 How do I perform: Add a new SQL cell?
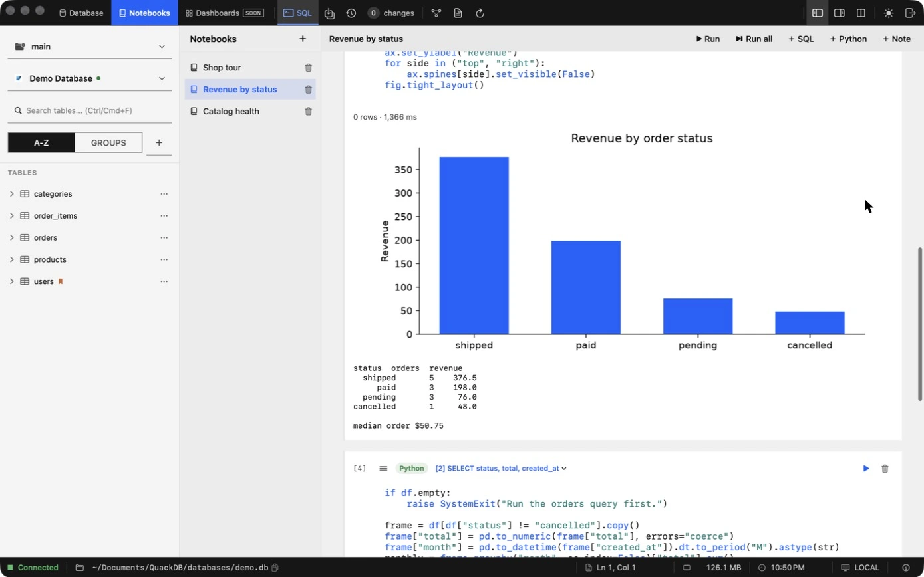click(801, 39)
